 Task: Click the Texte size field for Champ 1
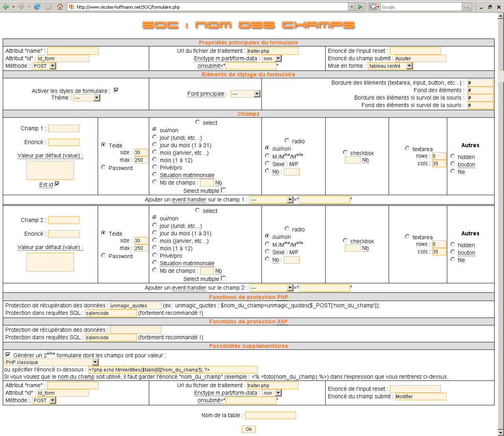[141, 152]
